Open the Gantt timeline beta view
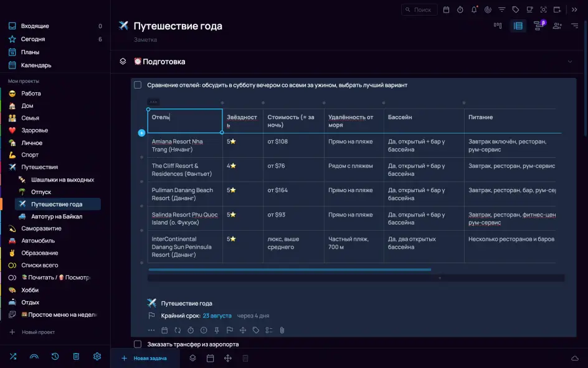The height and width of the screenshot is (368, 588). click(538, 26)
